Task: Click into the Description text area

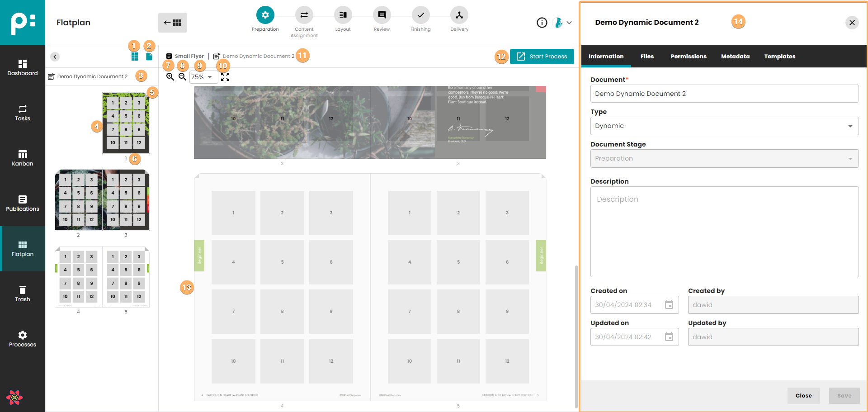Action: (724, 232)
